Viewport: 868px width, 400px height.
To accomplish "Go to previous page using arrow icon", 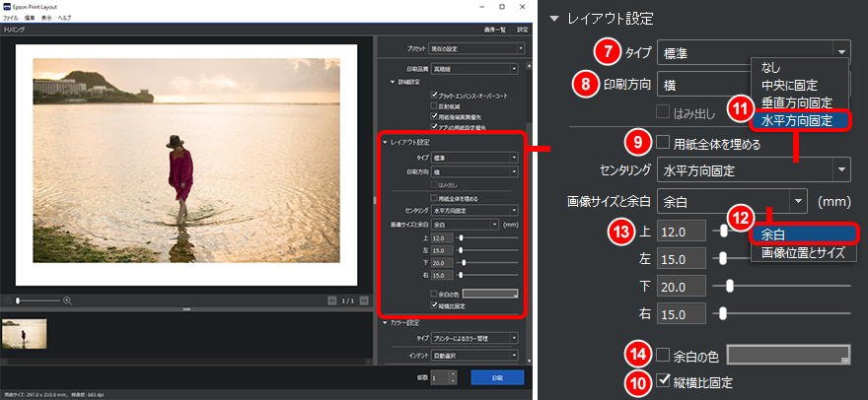I will coord(332,300).
